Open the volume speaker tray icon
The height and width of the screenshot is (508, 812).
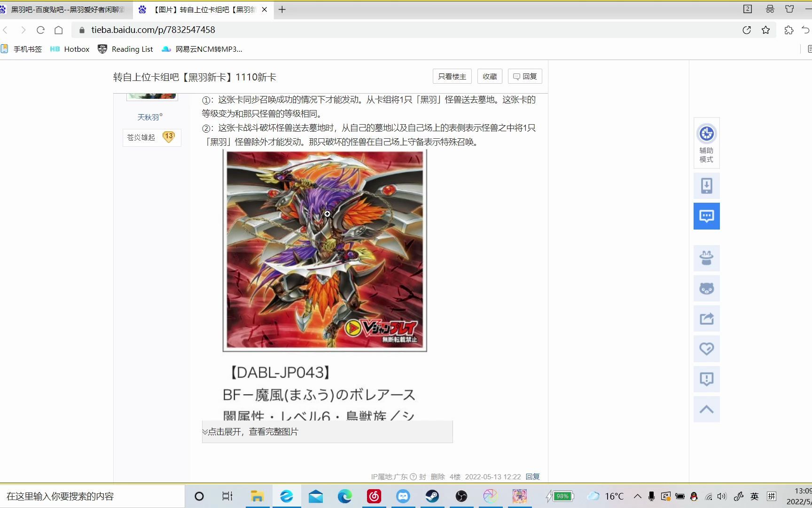point(722,496)
